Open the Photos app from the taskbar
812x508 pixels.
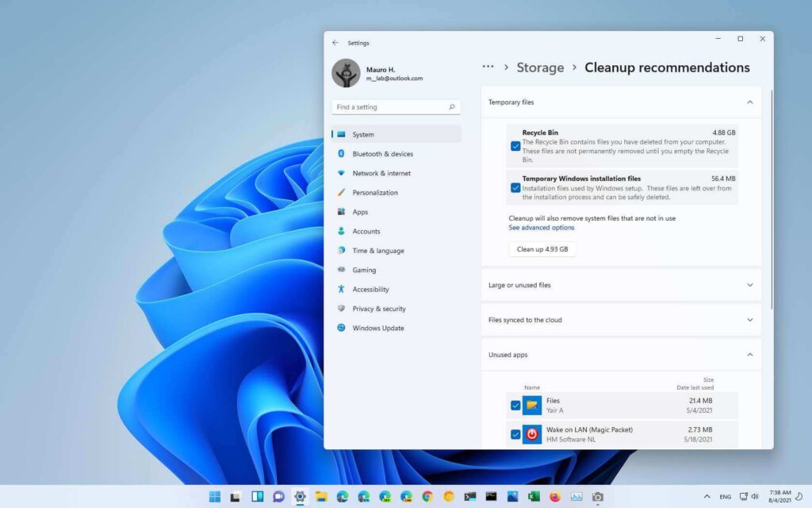(x=513, y=497)
